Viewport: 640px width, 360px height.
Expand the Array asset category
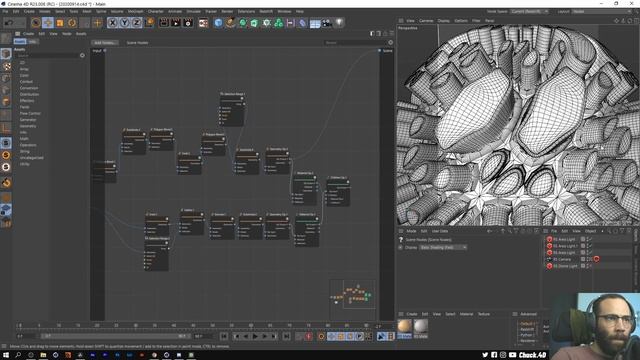(x=24, y=69)
